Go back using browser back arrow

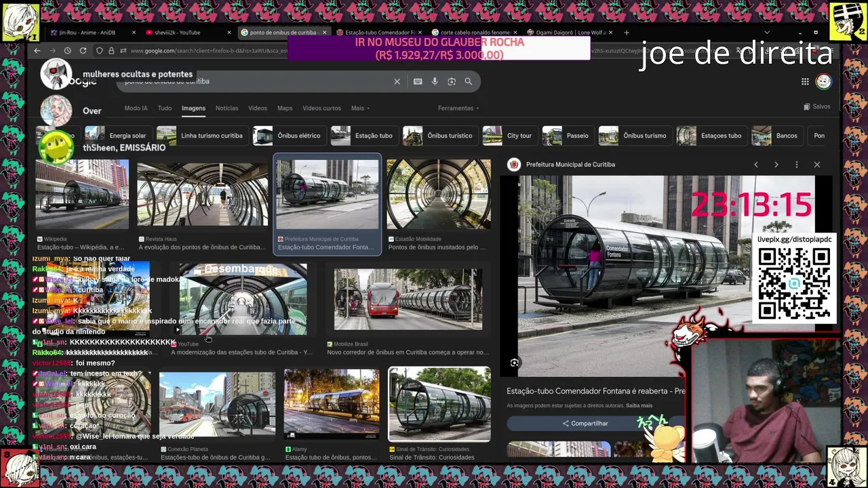[37, 51]
